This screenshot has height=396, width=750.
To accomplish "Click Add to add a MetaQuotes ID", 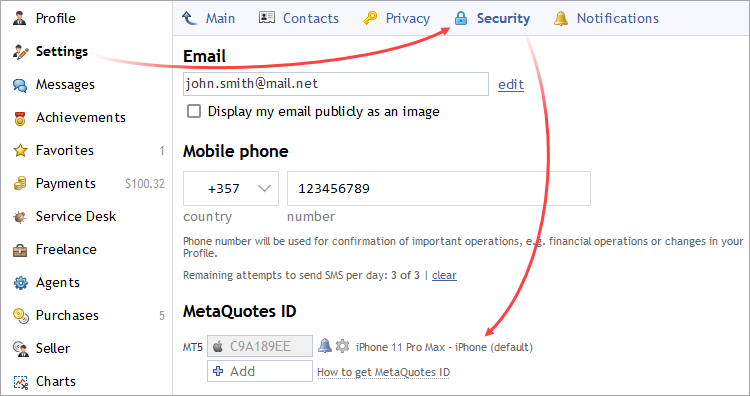I will click(x=260, y=371).
